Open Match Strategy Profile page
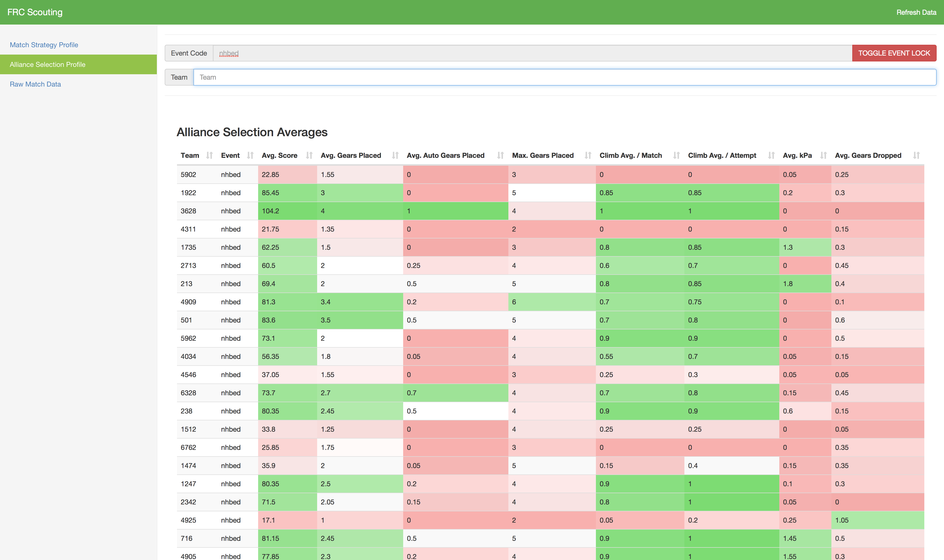 click(x=44, y=45)
